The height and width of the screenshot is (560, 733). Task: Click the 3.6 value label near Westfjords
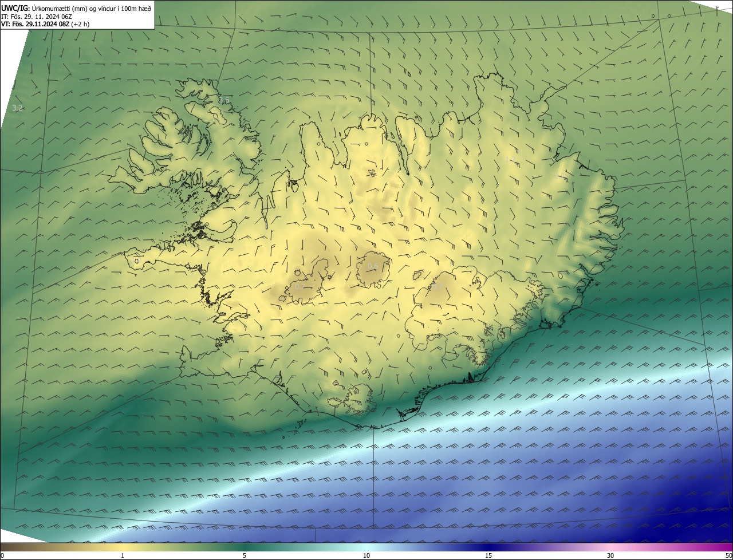[224, 100]
